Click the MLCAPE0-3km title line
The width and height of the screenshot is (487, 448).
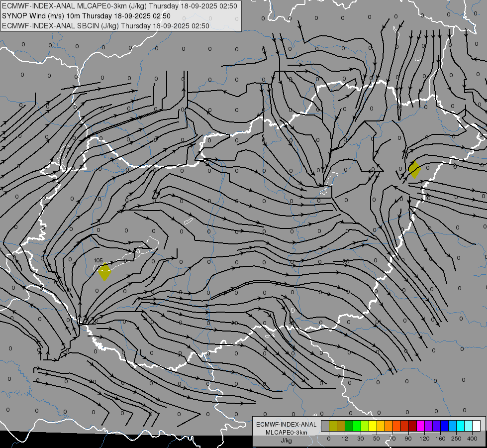click(119, 6)
